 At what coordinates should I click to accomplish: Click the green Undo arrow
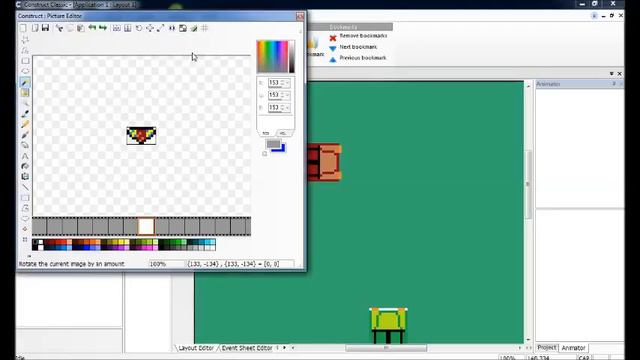point(92,28)
